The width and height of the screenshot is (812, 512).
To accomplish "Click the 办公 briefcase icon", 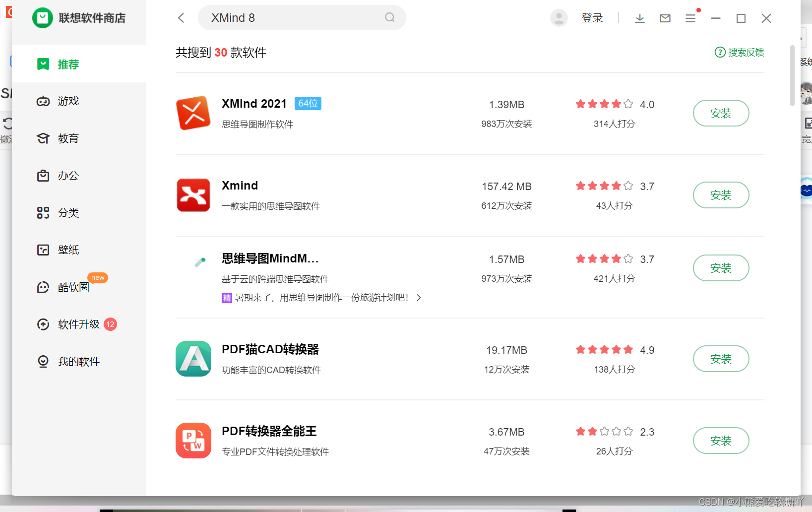I will pos(43,176).
